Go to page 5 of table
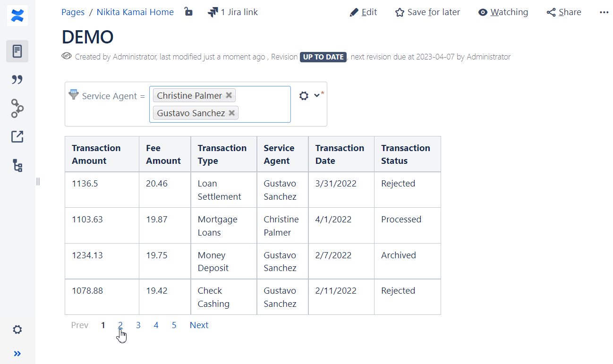 point(174,325)
